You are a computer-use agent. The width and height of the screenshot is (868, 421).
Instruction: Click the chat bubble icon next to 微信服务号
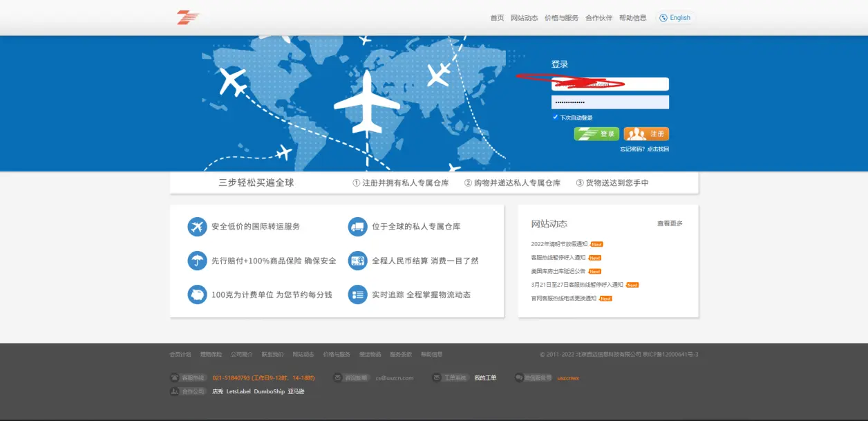519,378
